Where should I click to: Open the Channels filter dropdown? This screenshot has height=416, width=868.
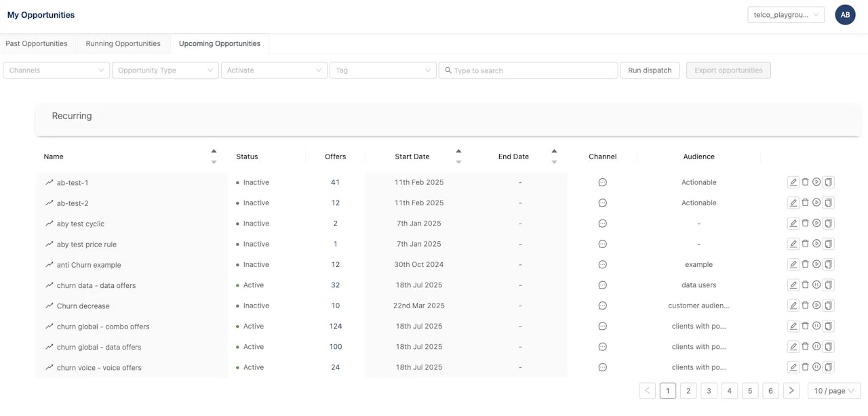coord(56,70)
